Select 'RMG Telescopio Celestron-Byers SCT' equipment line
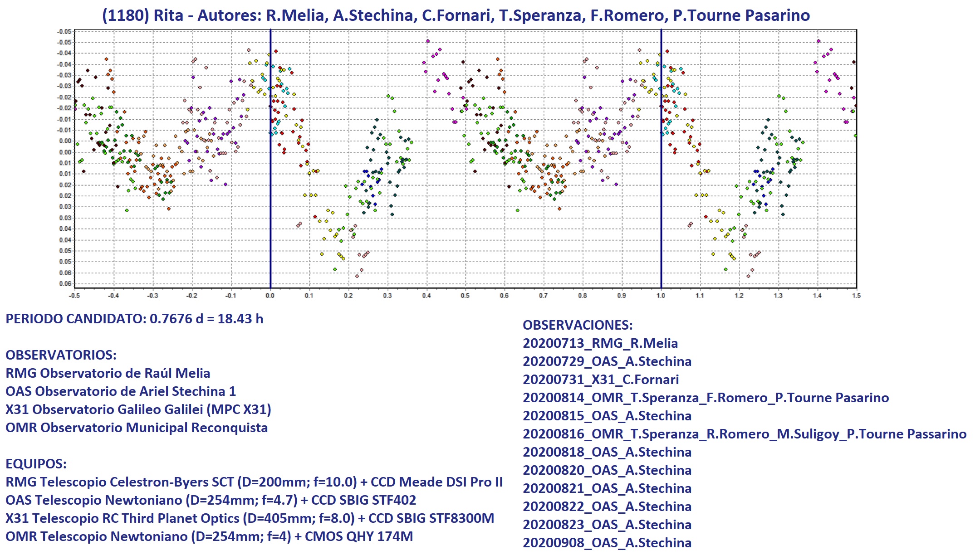This screenshot has width=980, height=560. click(254, 482)
